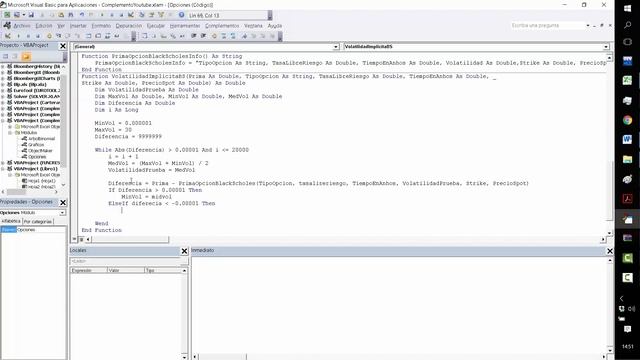The width and height of the screenshot is (640, 360).
Task: Toggle a bookmark with the flag icon
Action: (244, 36)
